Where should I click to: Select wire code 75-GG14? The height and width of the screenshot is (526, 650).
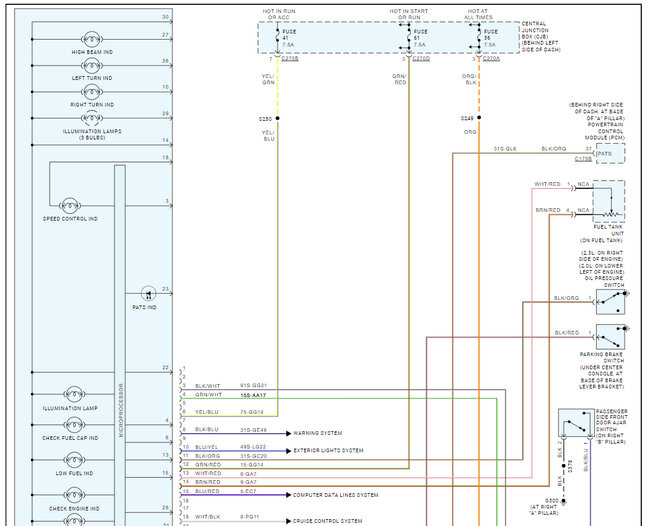pyautogui.click(x=252, y=412)
